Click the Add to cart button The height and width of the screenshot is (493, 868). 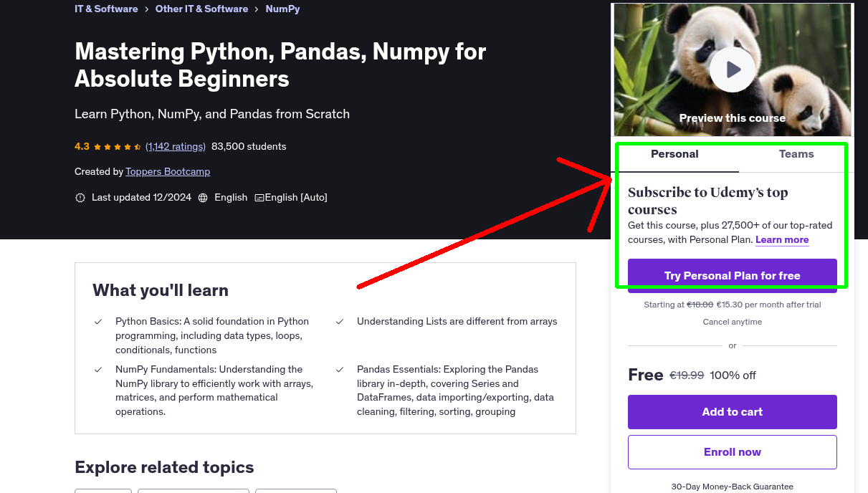tap(732, 412)
